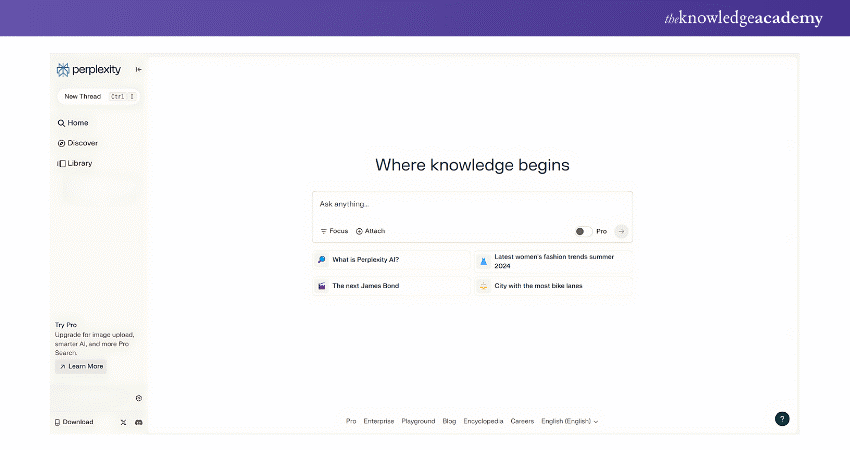Submit the query with the arrow icon
The width and height of the screenshot is (850, 450).
(621, 231)
